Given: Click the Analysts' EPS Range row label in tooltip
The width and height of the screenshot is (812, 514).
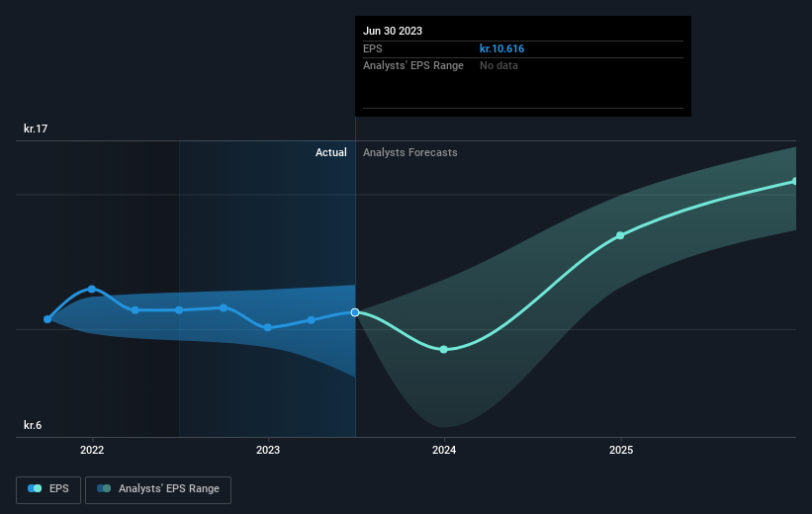Looking at the screenshot, I should pyautogui.click(x=413, y=65).
